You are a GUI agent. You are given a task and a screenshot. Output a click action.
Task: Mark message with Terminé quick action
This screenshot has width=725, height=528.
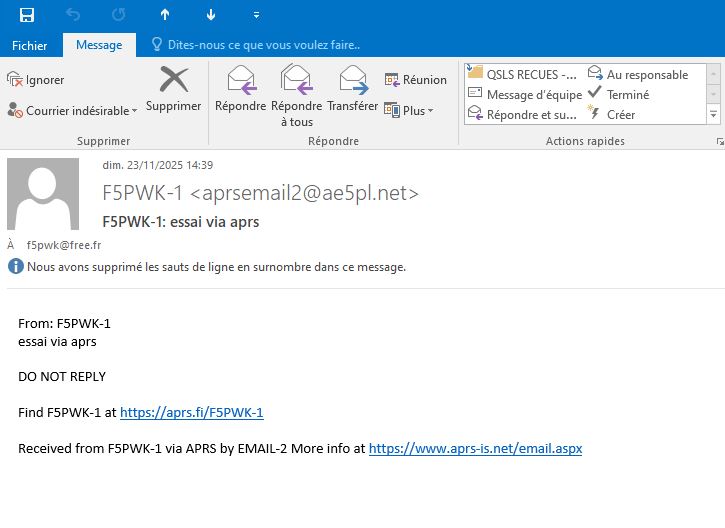point(620,94)
